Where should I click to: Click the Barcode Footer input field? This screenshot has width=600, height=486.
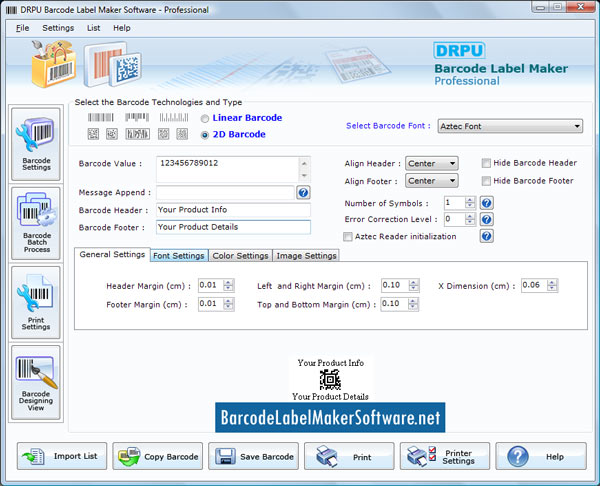[233, 227]
